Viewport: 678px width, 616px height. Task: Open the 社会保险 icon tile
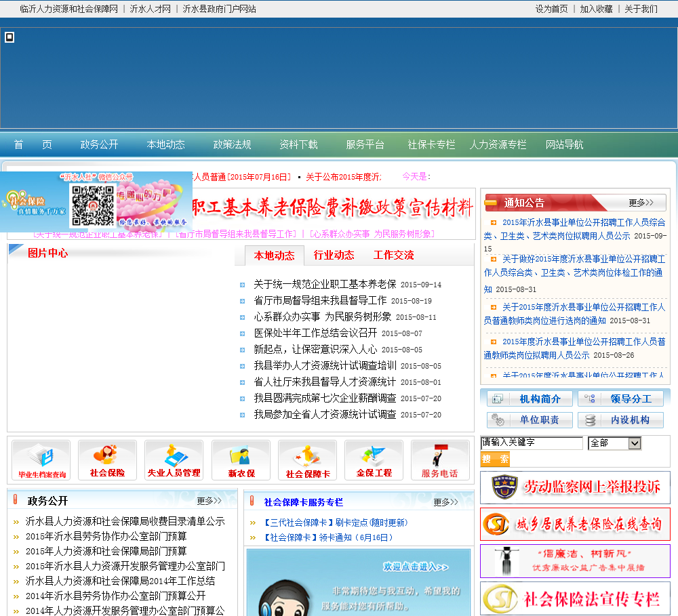107,460
